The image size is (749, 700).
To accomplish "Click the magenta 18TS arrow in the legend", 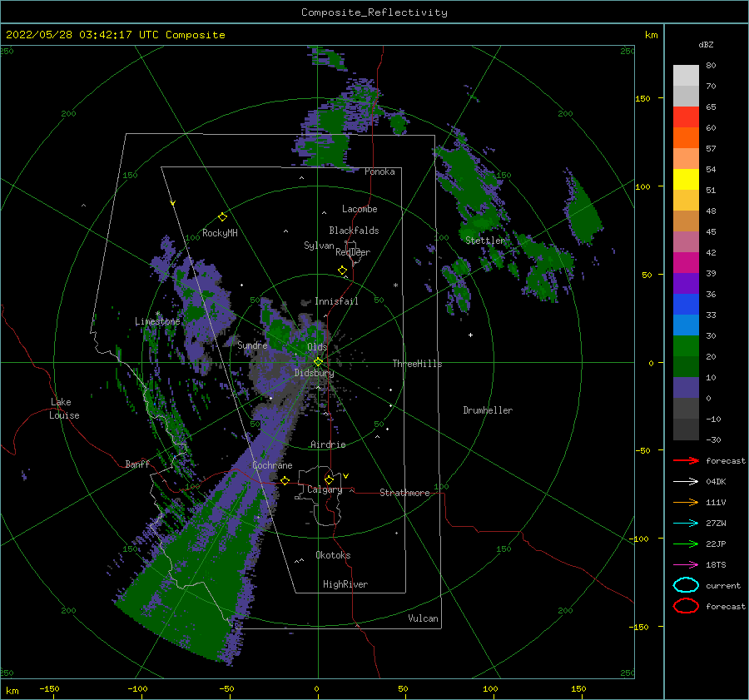I will point(686,565).
